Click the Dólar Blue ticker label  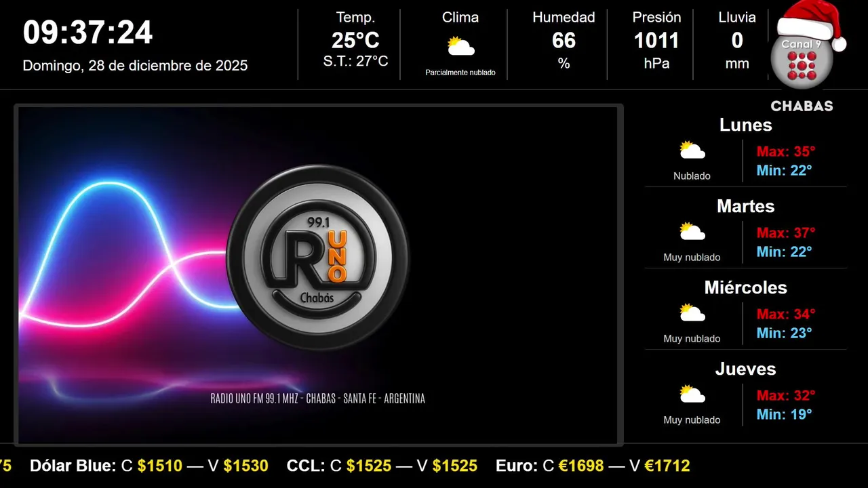pyautogui.click(x=73, y=466)
